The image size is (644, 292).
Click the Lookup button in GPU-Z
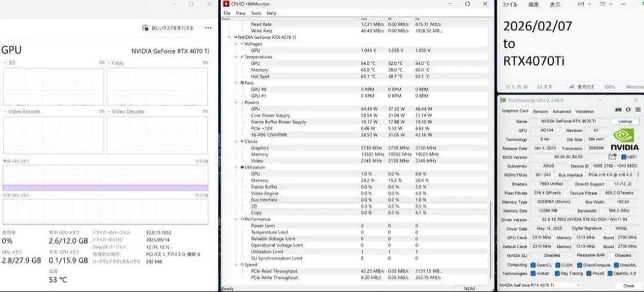(625, 122)
